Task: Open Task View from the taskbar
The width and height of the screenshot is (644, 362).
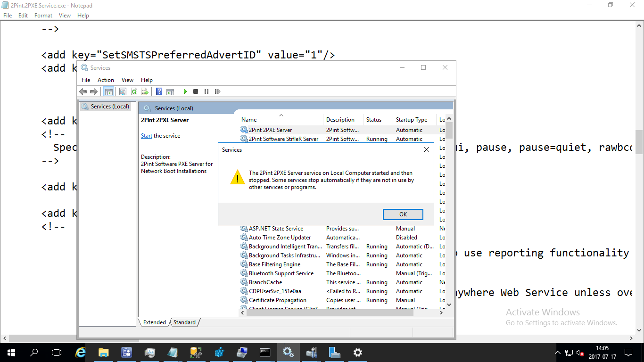Action: pyautogui.click(x=57, y=352)
